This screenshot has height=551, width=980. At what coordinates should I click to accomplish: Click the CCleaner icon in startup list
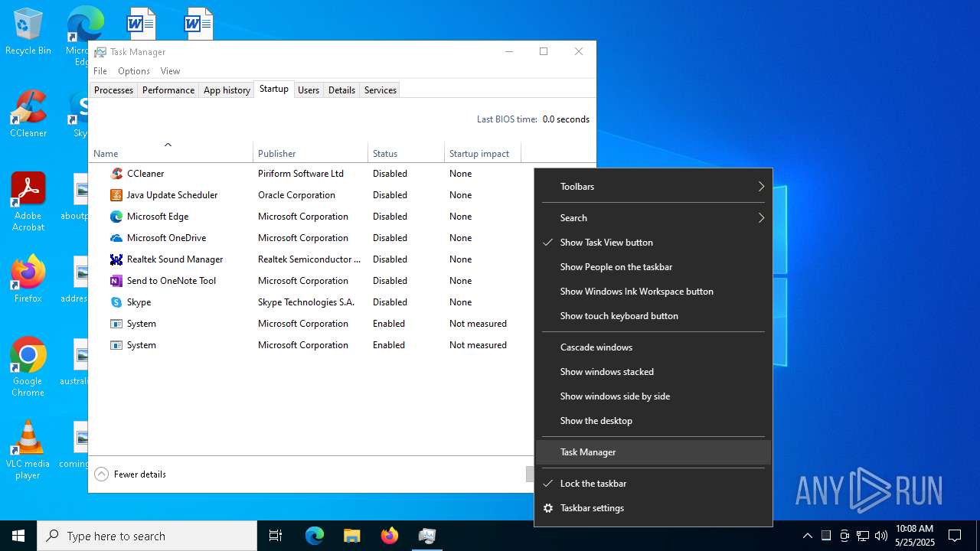(116, 174)
